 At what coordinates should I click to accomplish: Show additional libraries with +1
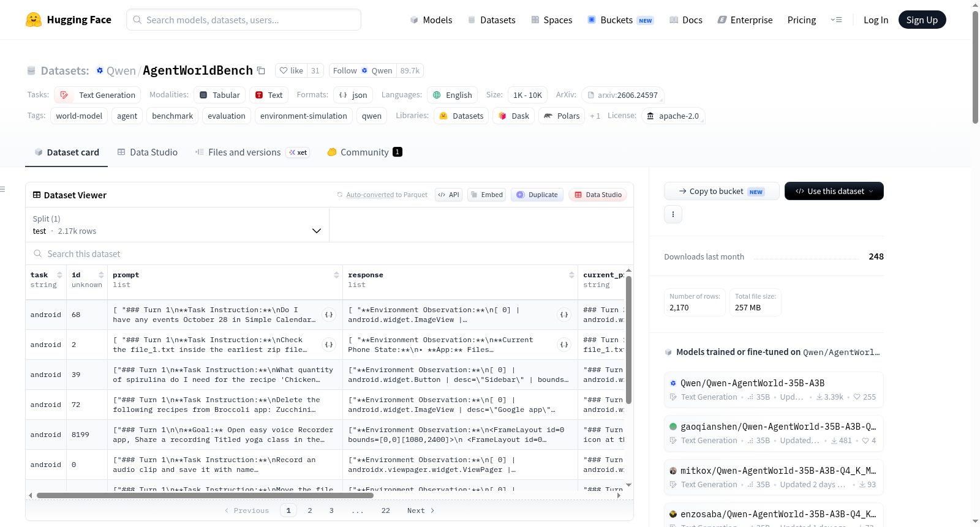(x=595, y=116)
